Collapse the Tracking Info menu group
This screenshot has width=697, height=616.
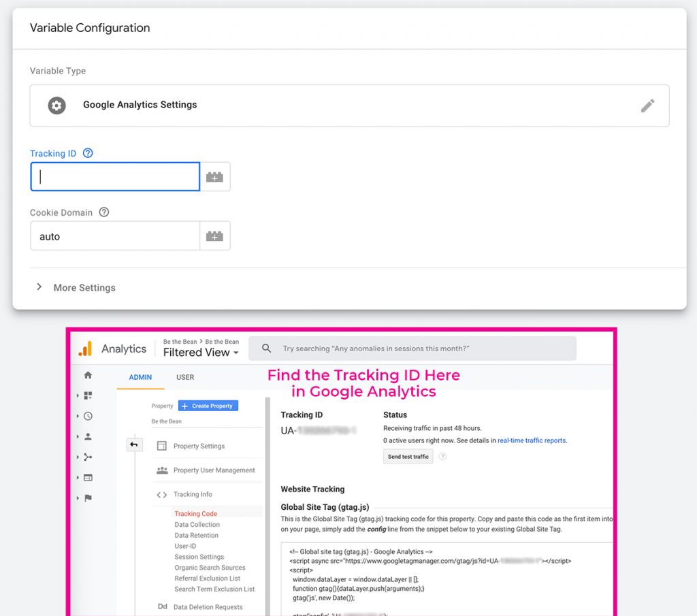193,494
